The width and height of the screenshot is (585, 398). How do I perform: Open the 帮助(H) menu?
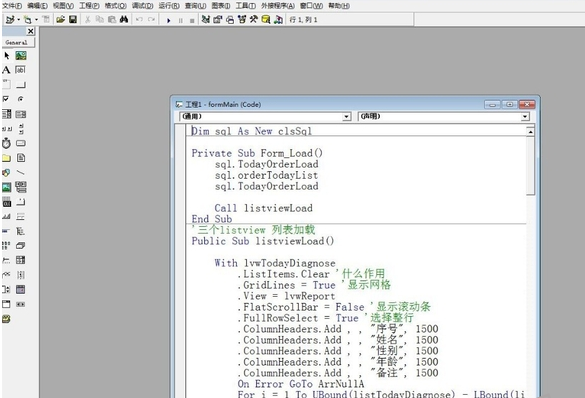tap(339, 6)
